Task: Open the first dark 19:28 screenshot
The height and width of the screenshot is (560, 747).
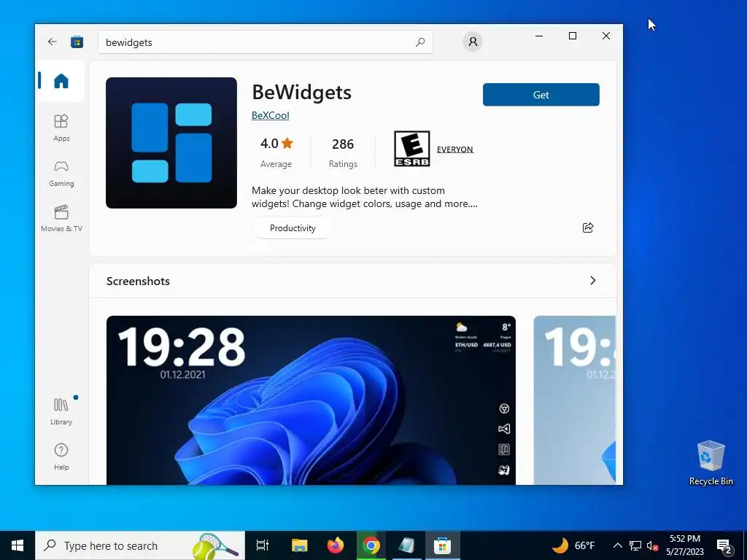Action: 311,400
